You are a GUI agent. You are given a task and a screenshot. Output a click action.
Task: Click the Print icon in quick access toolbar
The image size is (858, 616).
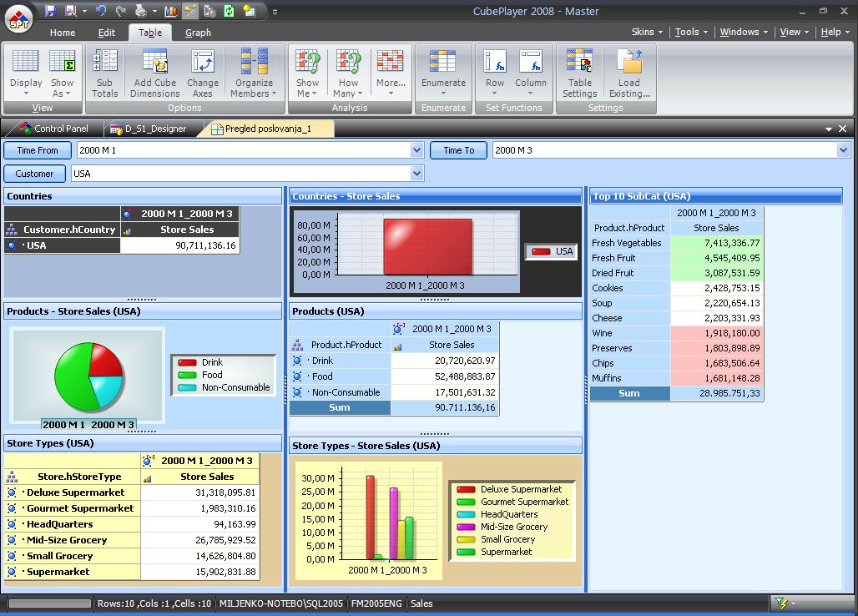pos(140,11)
